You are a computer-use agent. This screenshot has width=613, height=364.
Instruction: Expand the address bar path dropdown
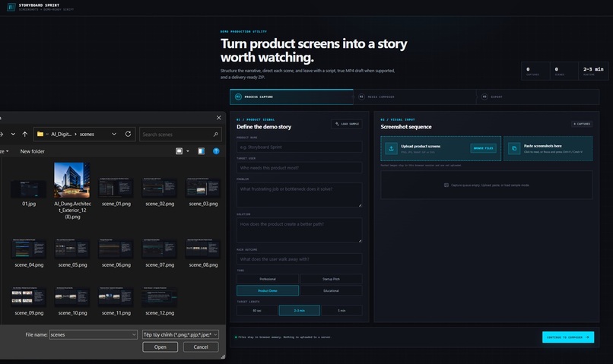click(x=114, y=134)
